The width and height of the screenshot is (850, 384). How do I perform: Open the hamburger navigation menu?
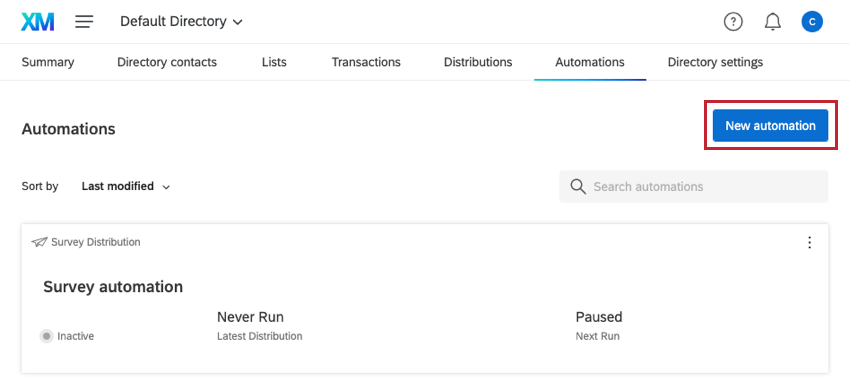84,22
